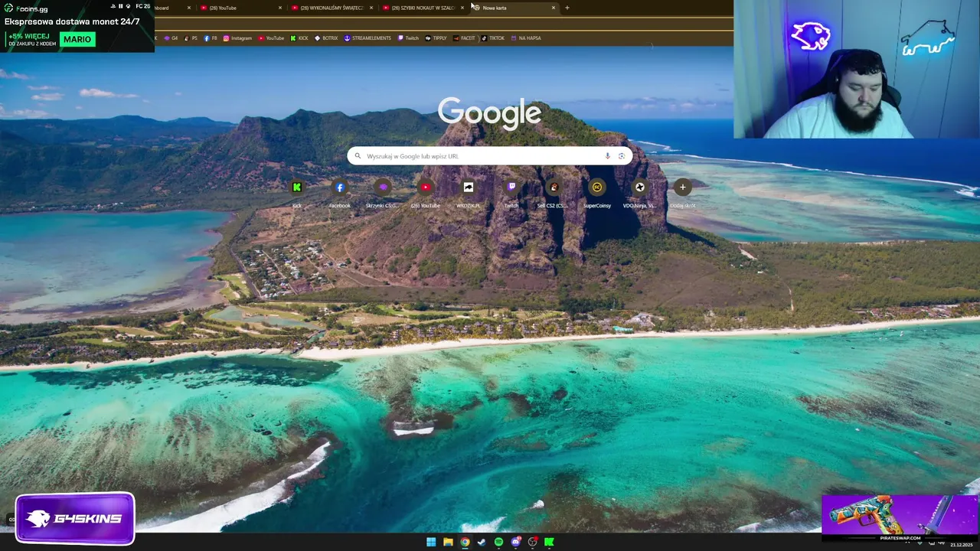Open the Twitch shortcut tile
The height and width of the screenshot is (551, 980).
tap(511, 192)
